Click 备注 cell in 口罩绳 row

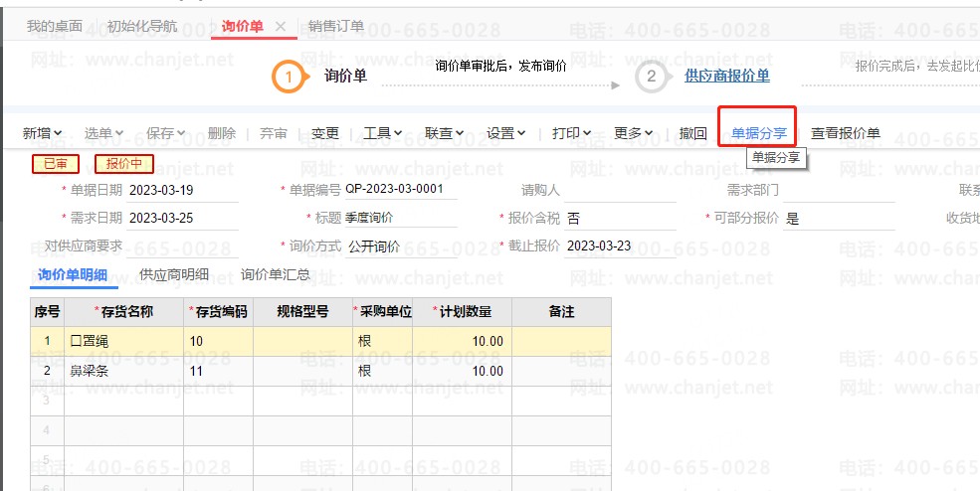pyautogui.click(x=561, y=341)
